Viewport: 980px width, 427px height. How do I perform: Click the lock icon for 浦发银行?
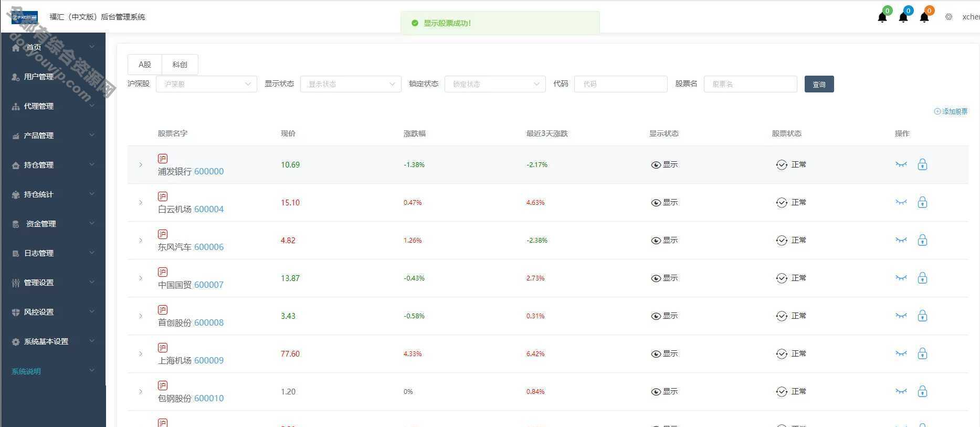point(922,164)
